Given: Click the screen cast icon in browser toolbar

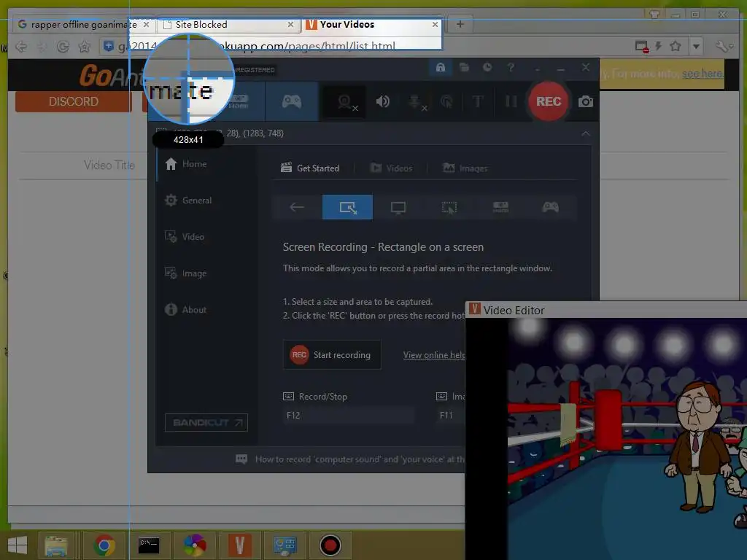Looking at the screenshot, I should click(x=642, y=46).
